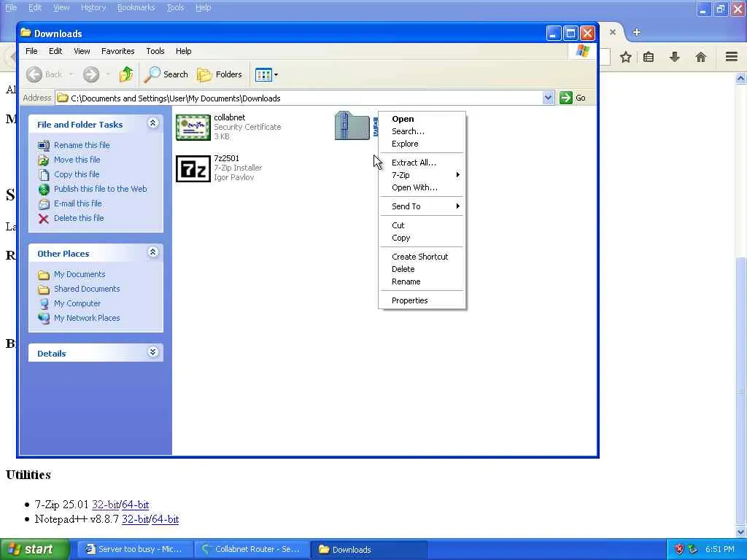Choose Search... in context menu

point(422,131)
